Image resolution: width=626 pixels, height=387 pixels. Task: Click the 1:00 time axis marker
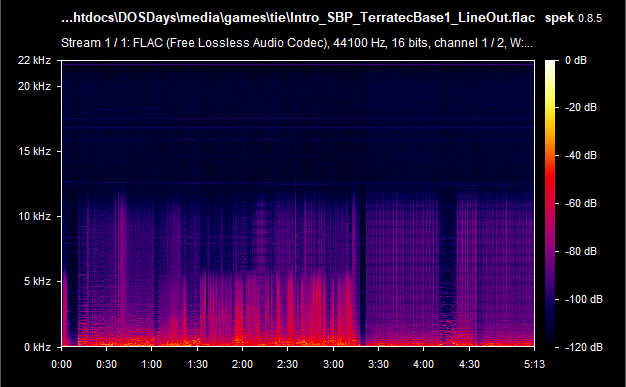point(152,364)
